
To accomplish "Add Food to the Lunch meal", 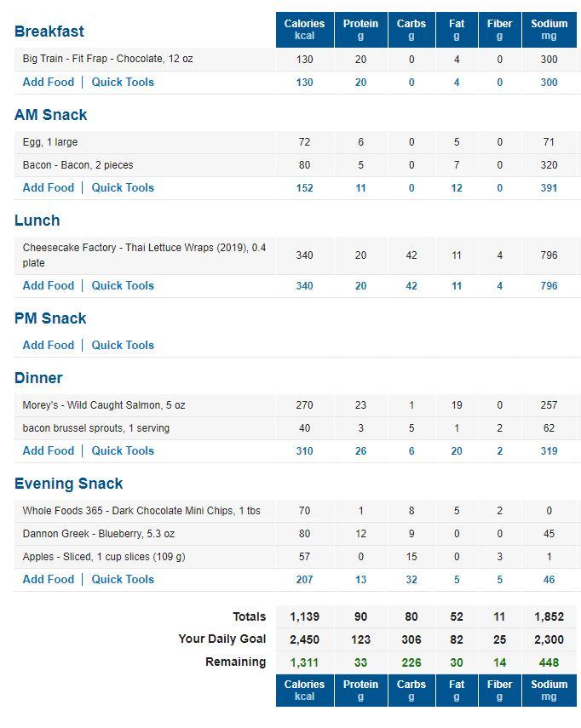I will [49, 286].
